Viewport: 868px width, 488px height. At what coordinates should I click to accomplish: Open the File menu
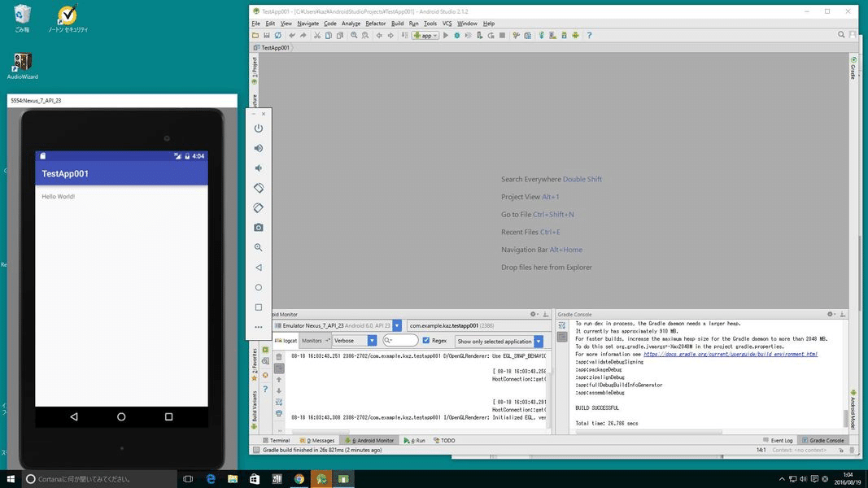pyautogui.click(x=255, y=24)
